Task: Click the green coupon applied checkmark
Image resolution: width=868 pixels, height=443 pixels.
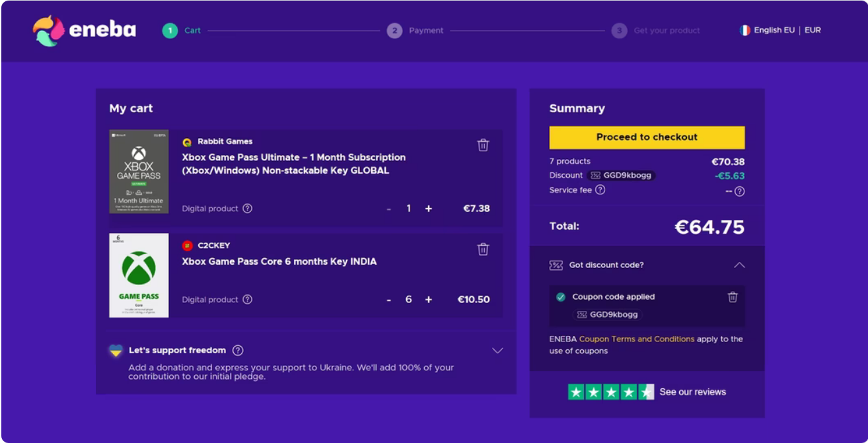Action: point(561,297)
